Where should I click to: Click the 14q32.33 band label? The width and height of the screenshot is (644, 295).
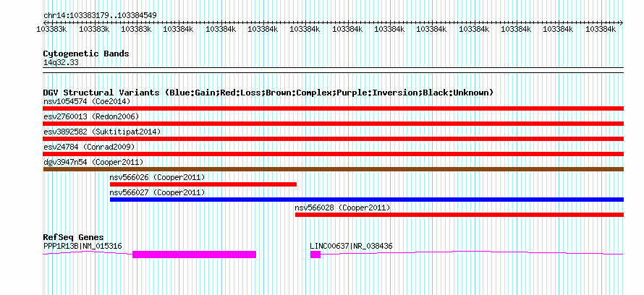point(61,63)
